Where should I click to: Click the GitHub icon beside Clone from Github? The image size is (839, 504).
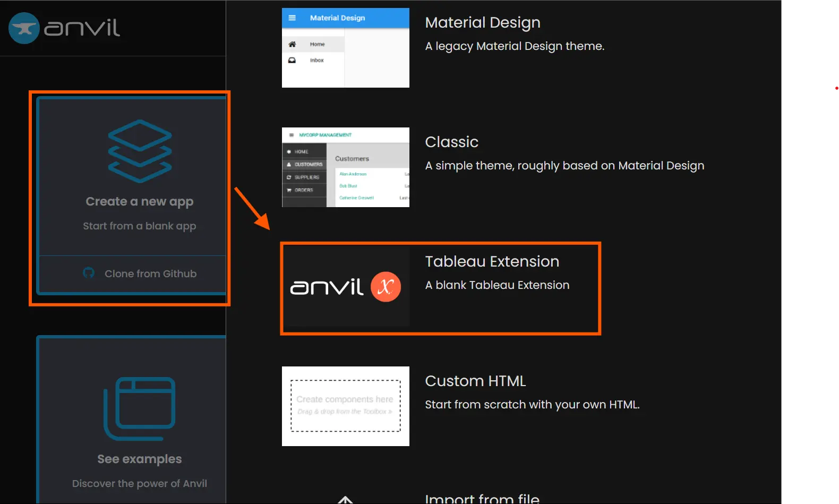(89, 273)
